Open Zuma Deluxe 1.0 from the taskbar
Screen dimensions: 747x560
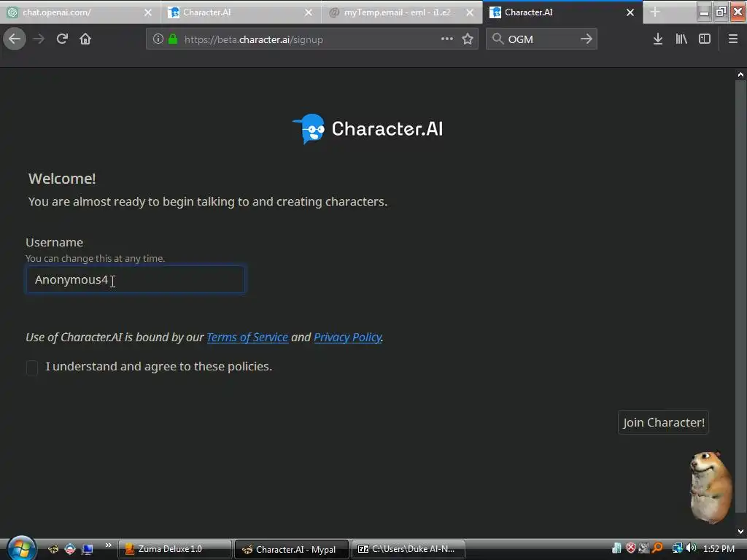[174, 549]
